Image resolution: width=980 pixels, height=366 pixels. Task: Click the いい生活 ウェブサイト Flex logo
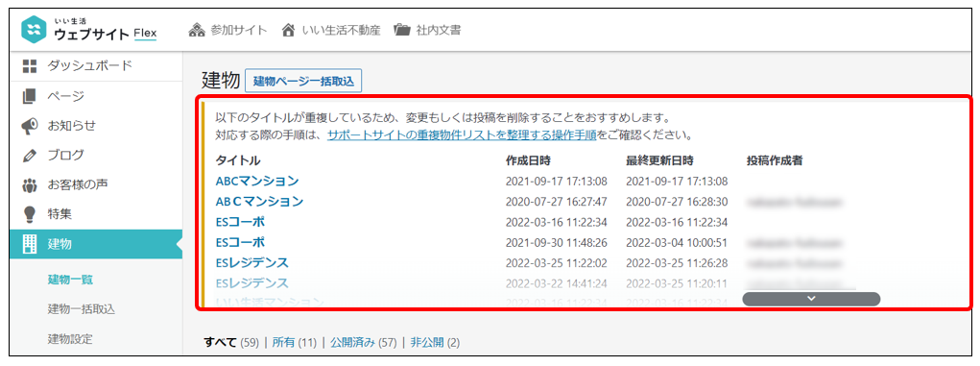click(x=89, y=30)
